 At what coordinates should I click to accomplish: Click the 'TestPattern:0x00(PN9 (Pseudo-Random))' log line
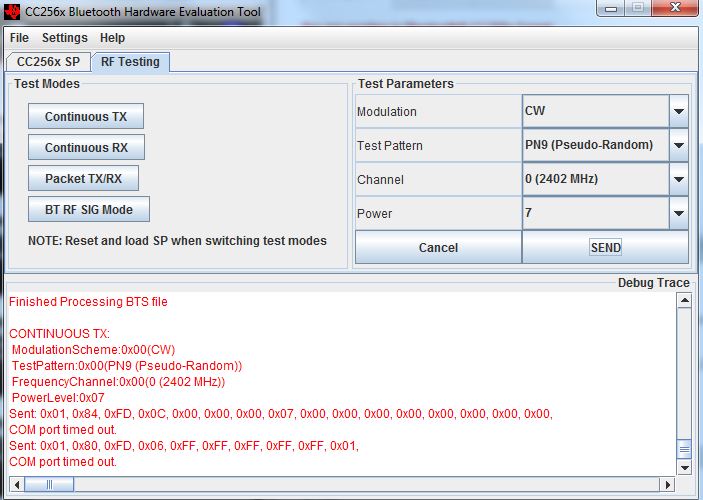point(127,366)
